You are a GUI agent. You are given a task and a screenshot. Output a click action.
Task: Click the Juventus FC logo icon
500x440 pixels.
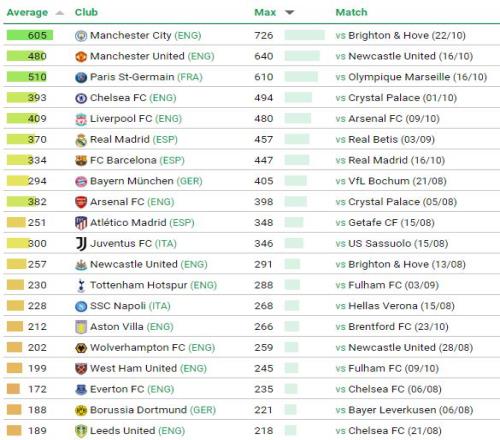click(x=81, y=244)
